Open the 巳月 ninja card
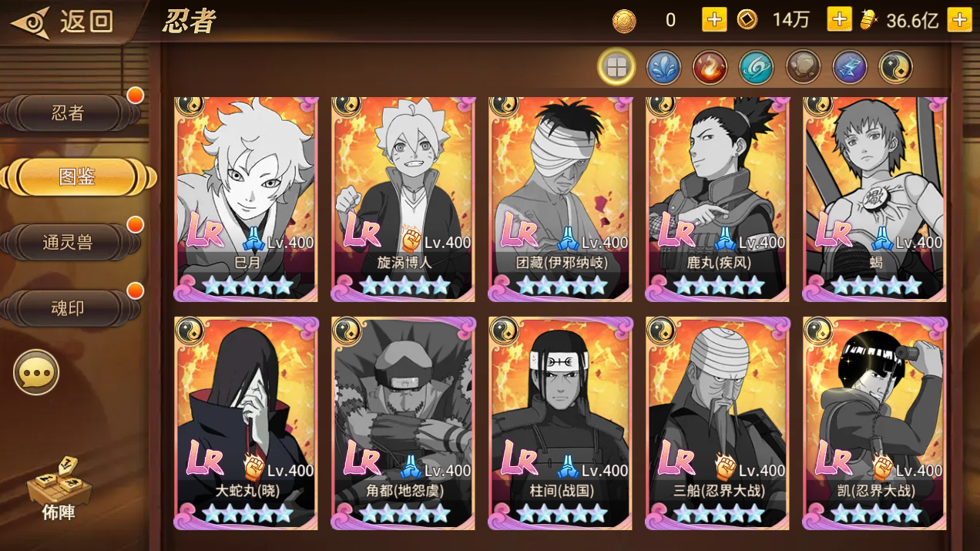Image resolution: width=980 pixels, height=551 pixels. [247, 199]
